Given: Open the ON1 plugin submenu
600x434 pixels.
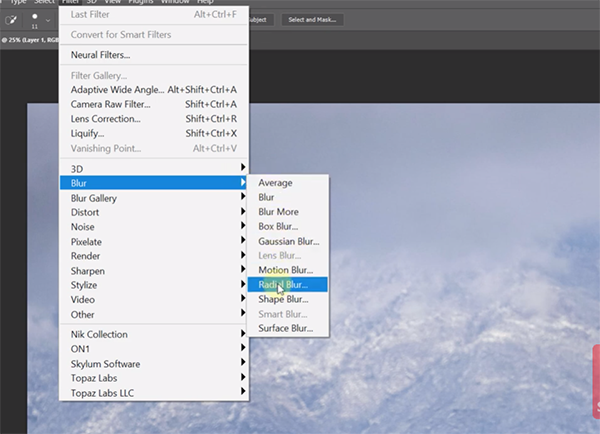Looking at the screenshot, I should 154,349.
